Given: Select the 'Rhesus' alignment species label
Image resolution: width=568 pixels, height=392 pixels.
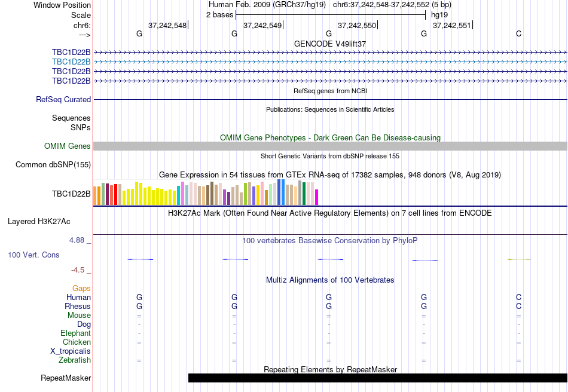Looking at the screenshot, I should 78,306.
